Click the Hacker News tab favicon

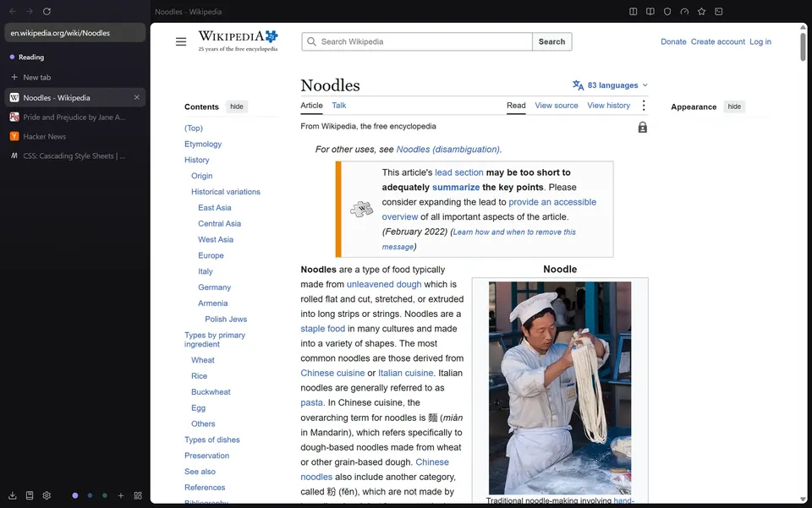[x=14, y=137]
